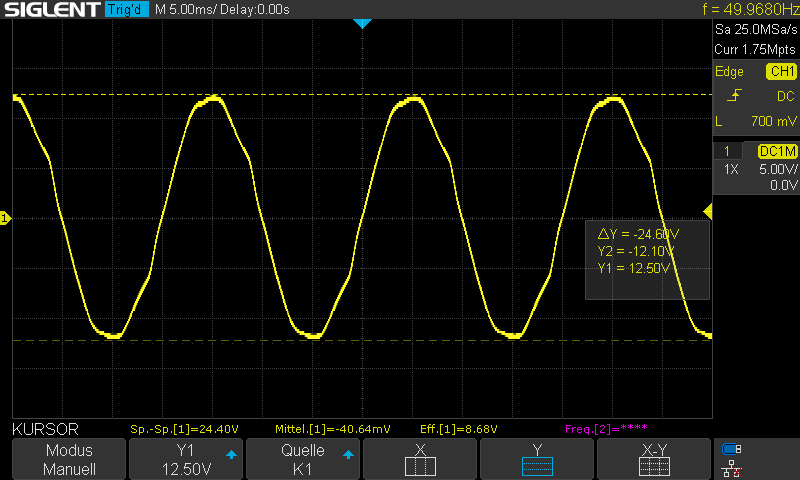Click the channel 1 ground level marker
The height and width of the screenshot is (480, 800).
click(x=5, y=218)
